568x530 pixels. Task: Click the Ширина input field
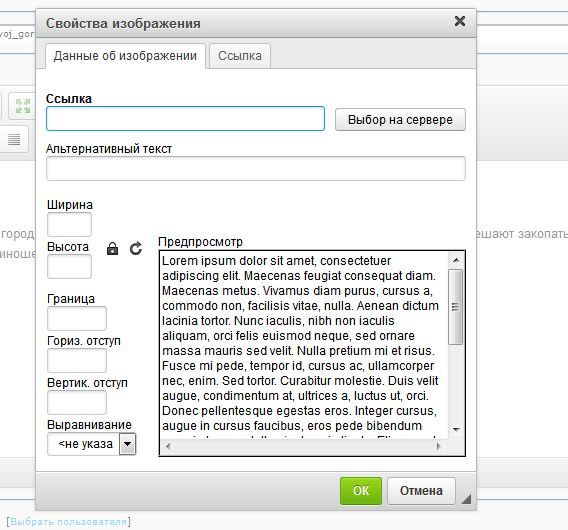(69, 225)
